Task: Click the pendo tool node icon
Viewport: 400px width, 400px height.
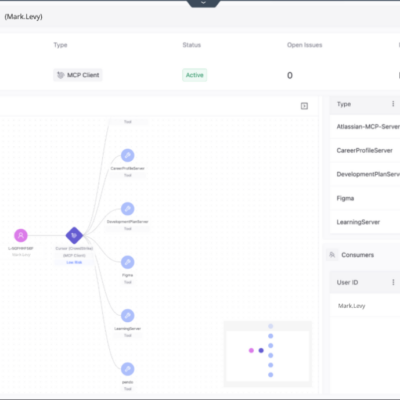Action: coord(127,369)
